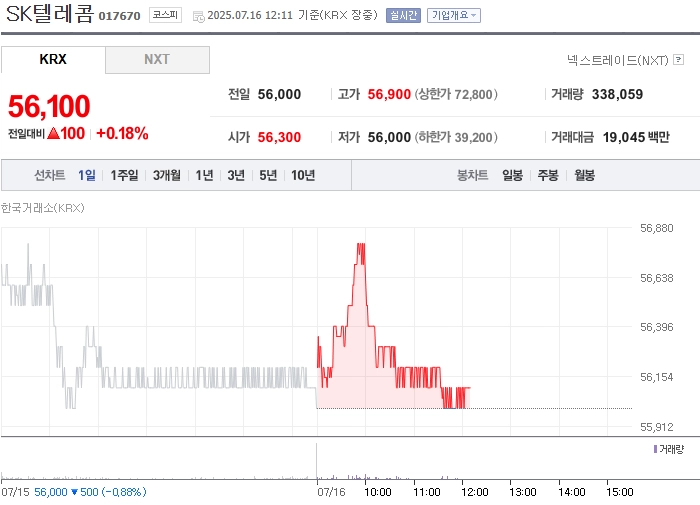Image resolution: width=700 pixels, height=505 pixels.
Task: Click the red up-triangle change icon
Action: (x=53, y=133)
